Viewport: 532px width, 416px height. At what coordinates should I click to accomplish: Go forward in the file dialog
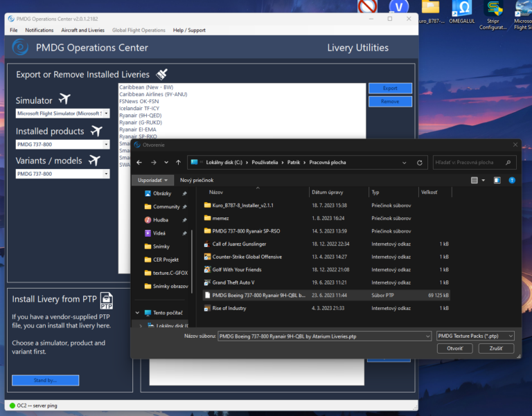click(153, 163)
